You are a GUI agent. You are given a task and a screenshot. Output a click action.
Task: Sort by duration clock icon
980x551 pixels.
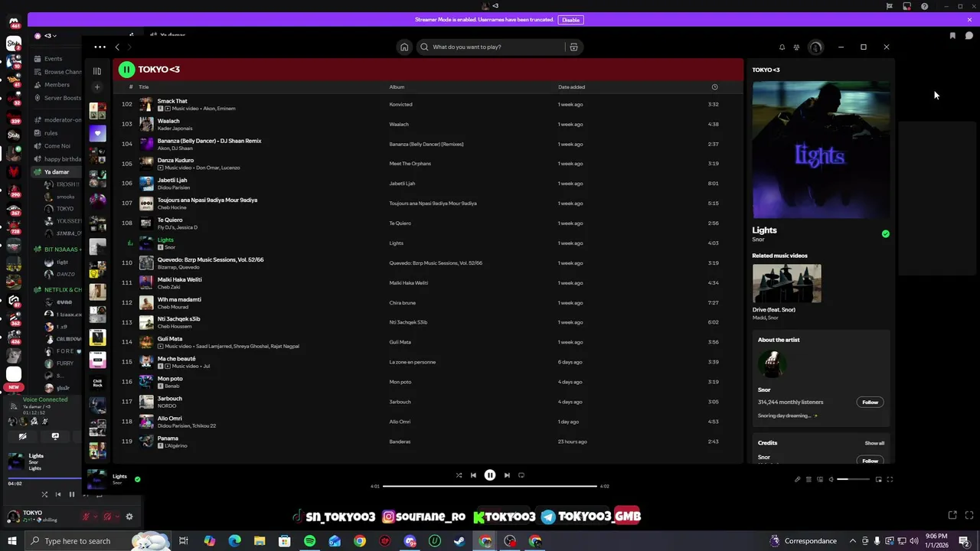[x=714, y=87]
